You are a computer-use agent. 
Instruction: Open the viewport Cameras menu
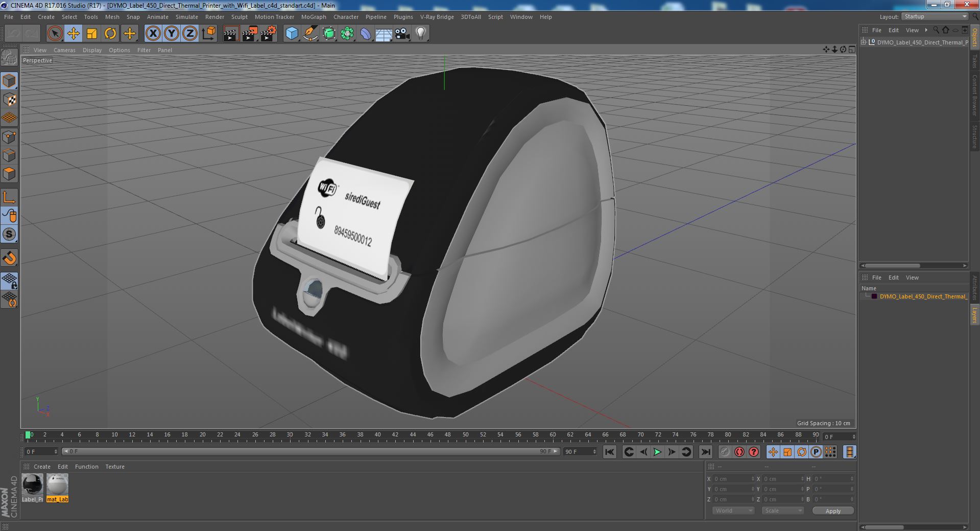64,50
